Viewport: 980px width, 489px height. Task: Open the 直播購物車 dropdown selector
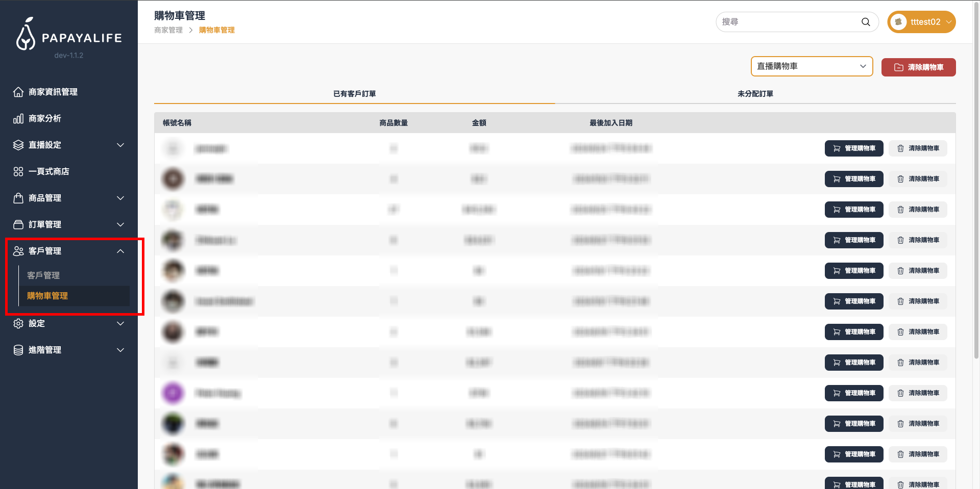812,66
